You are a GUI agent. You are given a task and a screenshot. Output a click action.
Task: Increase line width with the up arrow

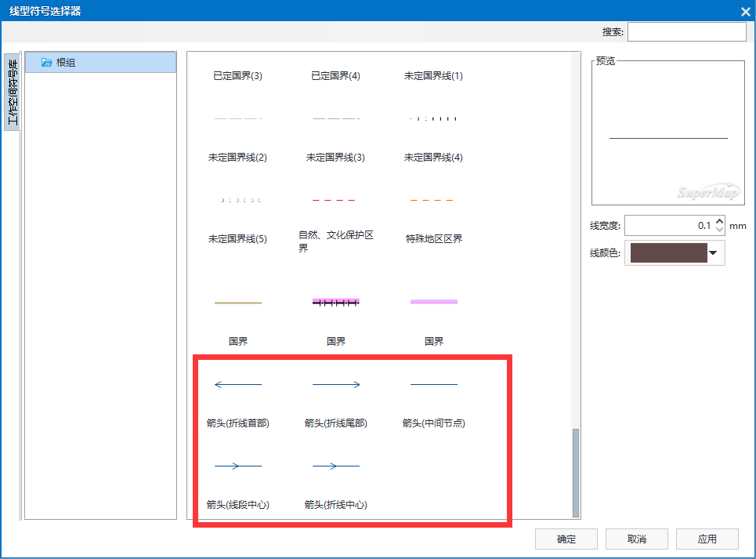pos(720,222)
